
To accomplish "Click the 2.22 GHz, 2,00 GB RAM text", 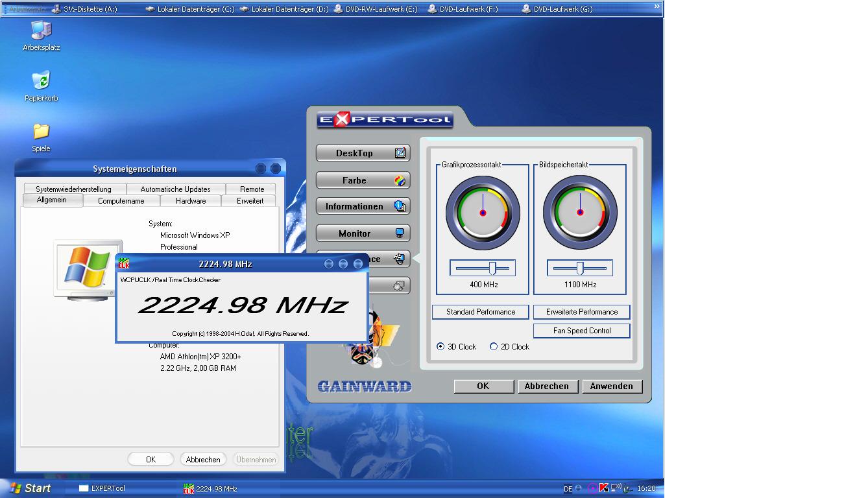I will point(198,368).
